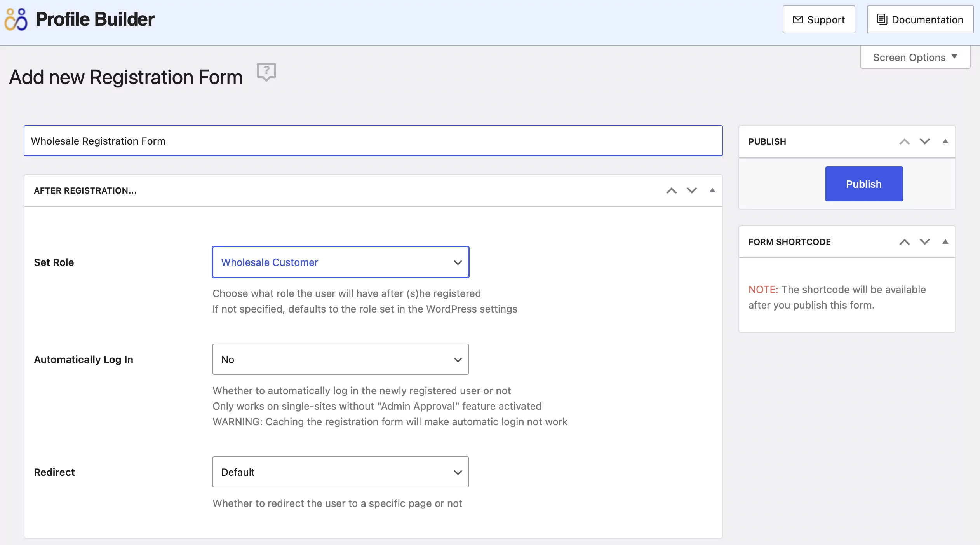Move After Registration panel down
The height and width of the screenshot is (545, 980).
point(692,190)
